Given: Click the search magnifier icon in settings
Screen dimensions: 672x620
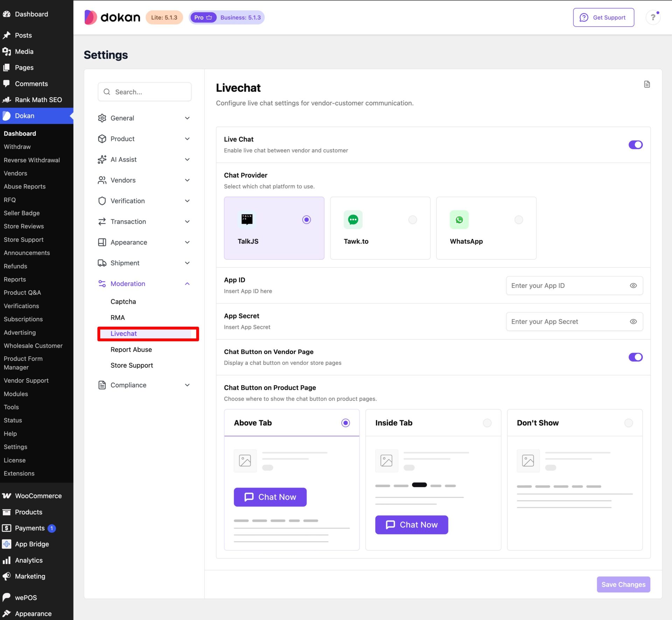Looking at the screenshot, I should pos(107,92).
